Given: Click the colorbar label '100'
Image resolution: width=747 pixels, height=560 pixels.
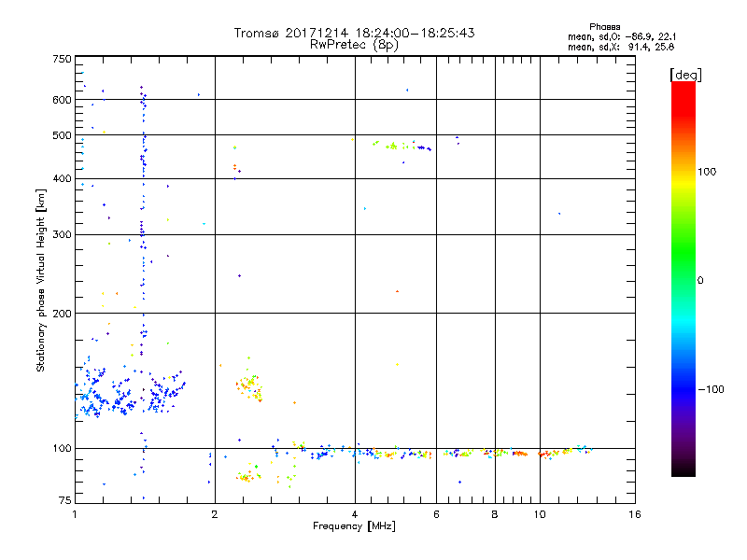Looking at the screenshot, I should (707, 172).
